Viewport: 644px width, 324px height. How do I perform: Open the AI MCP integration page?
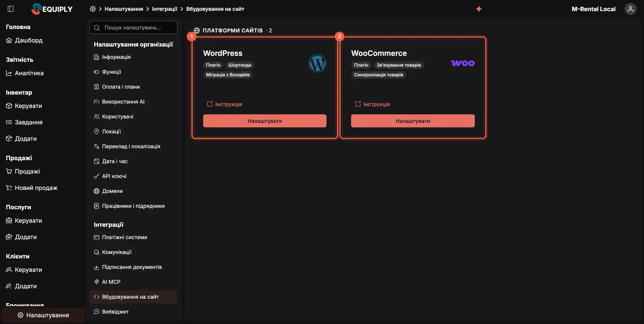click(133, 282)
